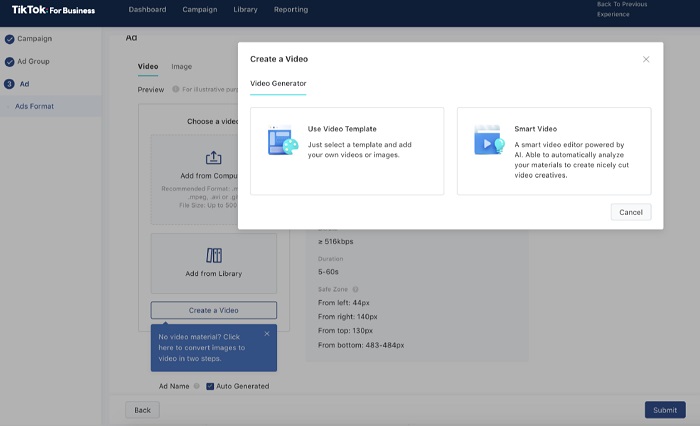700x426 pixels.
Task: Toggle the Auto Generated checkbox
Action: point(210,386)
